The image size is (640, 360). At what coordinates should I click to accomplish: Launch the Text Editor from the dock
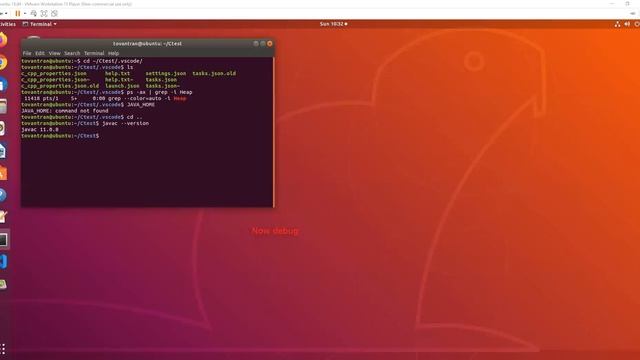coord(3,217)
